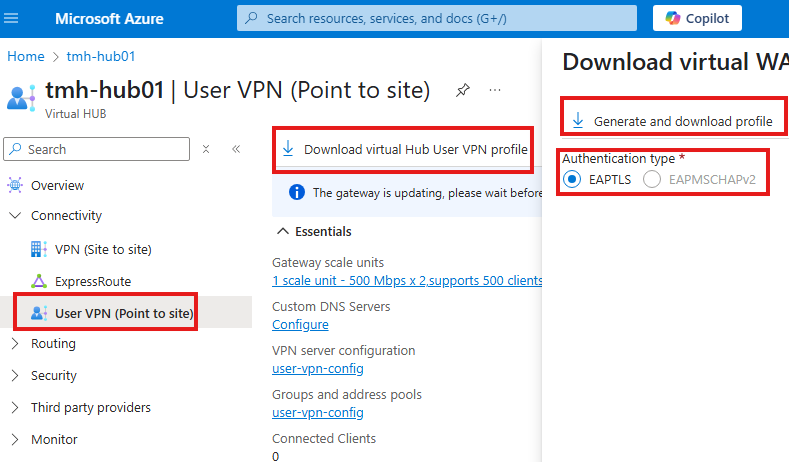Click the Virtual HUB resource icon by title
This screenshot has width=789, height=462.
pos(21,98)
